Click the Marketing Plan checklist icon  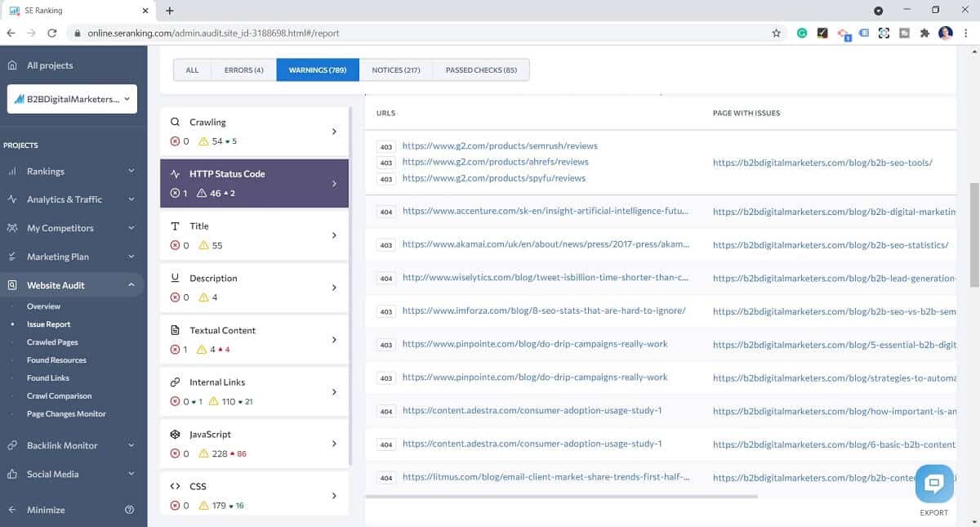point(12,257)
